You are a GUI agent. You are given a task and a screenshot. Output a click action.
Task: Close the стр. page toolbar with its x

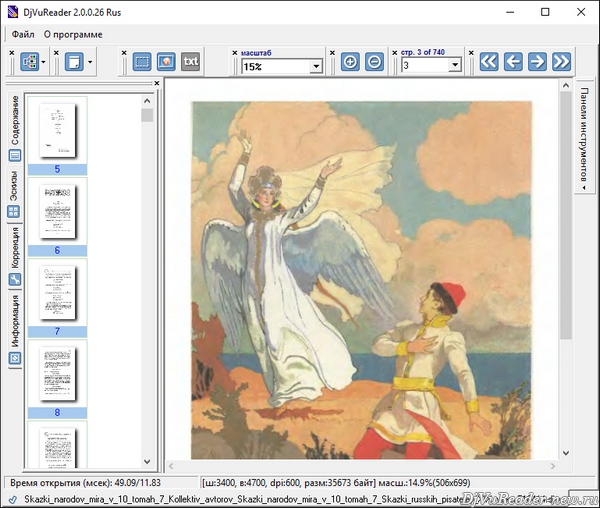point(395,53)
